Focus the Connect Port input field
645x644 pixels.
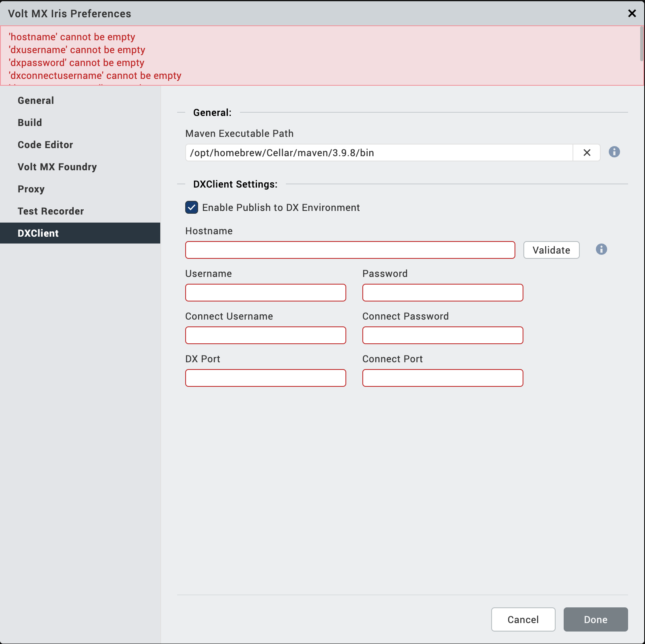click(x=442, y=378)
